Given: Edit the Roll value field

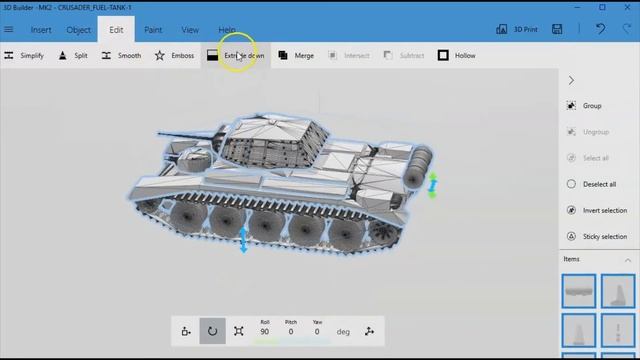Looking at the screenshot, I should click(264, 331).
